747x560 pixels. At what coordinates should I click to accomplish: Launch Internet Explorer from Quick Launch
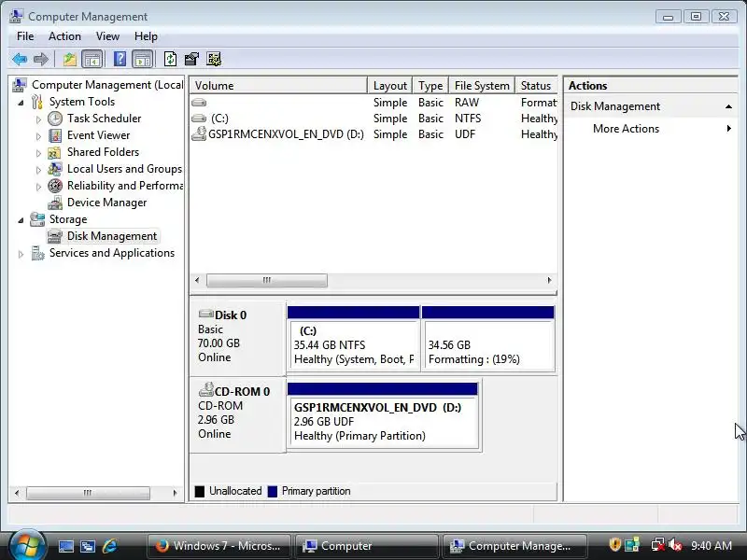pos(109,546)
